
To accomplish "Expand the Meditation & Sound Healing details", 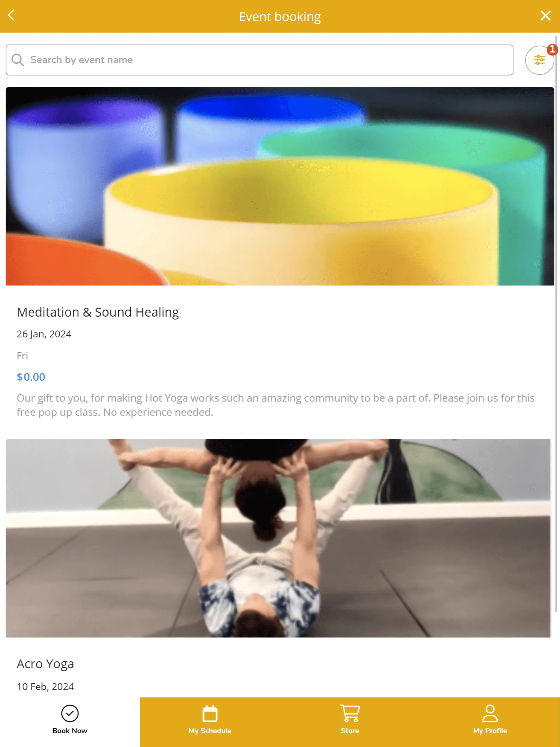I will pos(98,312).
